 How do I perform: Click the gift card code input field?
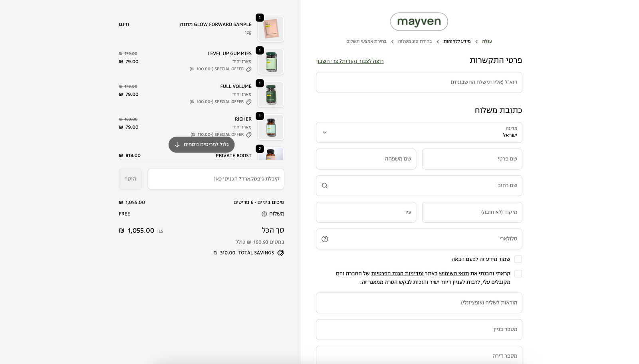pos(216,179)
